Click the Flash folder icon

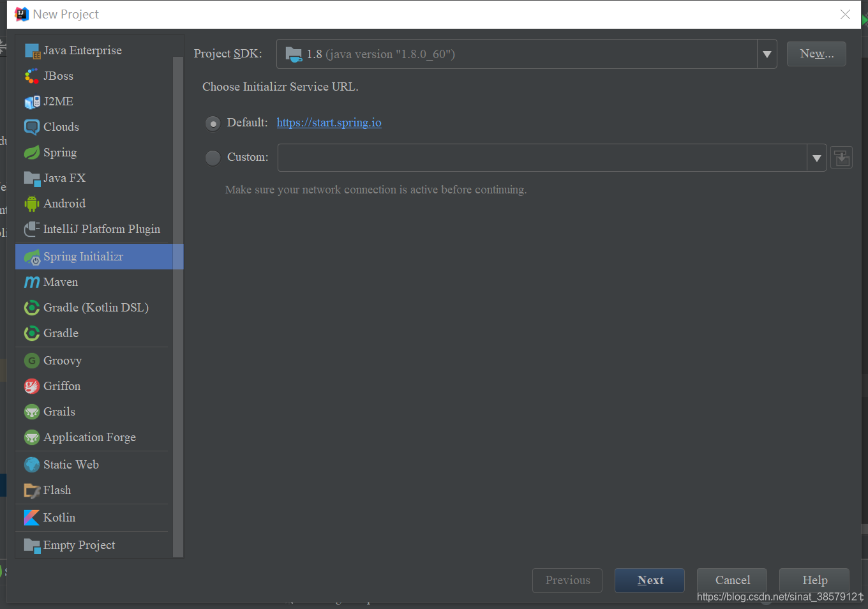pos(32,490)
